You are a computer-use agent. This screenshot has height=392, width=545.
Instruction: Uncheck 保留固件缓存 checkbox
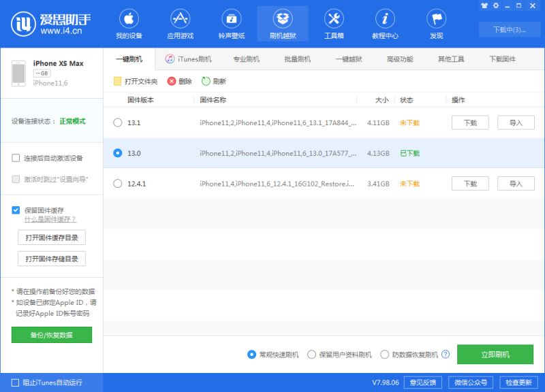click(16, 210)
